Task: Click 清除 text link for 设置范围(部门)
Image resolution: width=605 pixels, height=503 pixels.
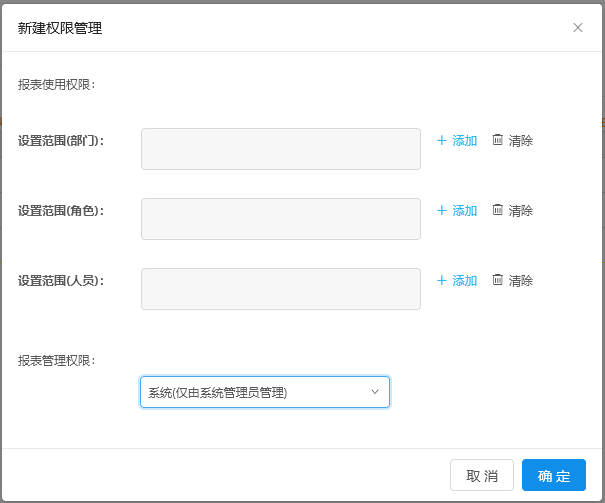Action: 521,141
